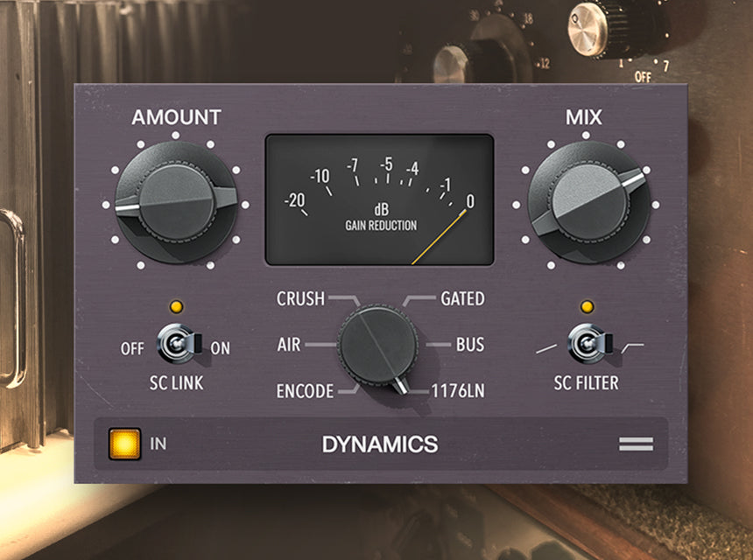Select the BUS mode label
The height and width of the screenshot is (560, 753).
pyautogui.click(x=470, y=345)
